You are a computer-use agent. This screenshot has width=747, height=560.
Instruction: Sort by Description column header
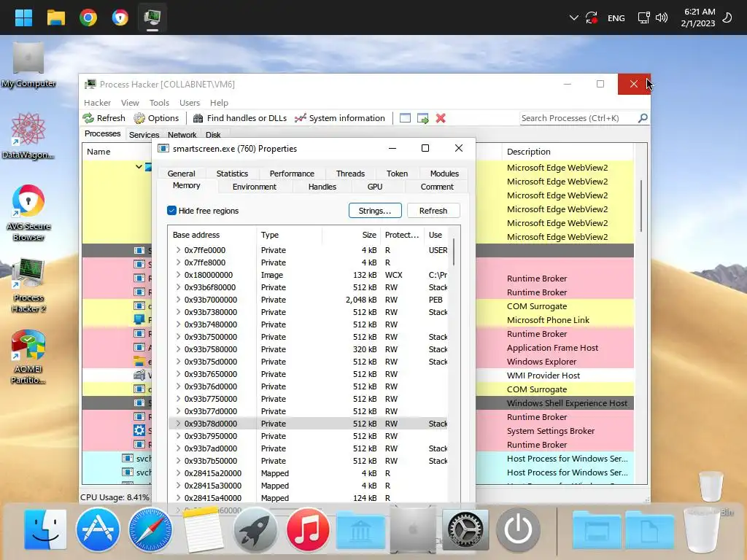567,152
